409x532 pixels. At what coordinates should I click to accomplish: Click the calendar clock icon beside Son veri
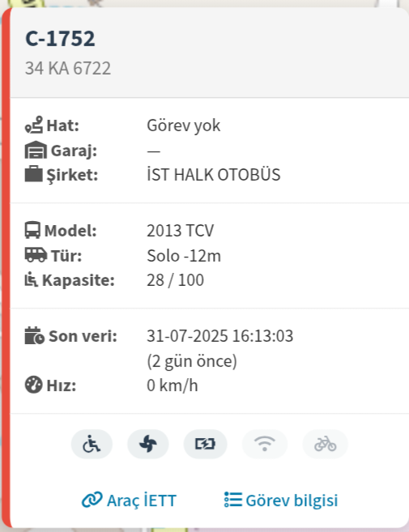[34, 335]
